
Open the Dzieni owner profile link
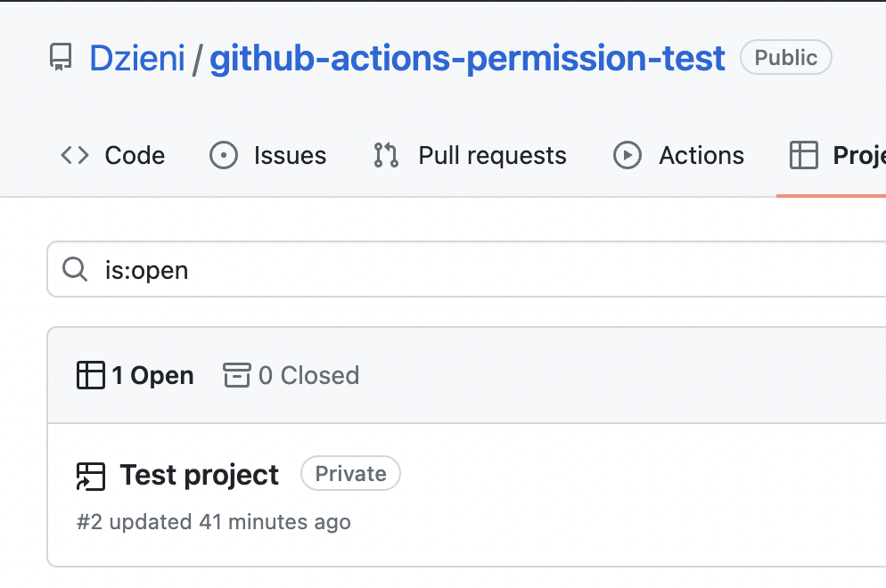pyautogui.click(x=137, y=58)
